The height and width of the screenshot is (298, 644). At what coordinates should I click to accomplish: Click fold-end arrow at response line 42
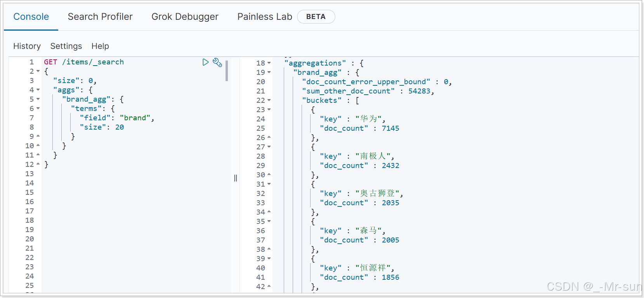[x=269, y=286]
